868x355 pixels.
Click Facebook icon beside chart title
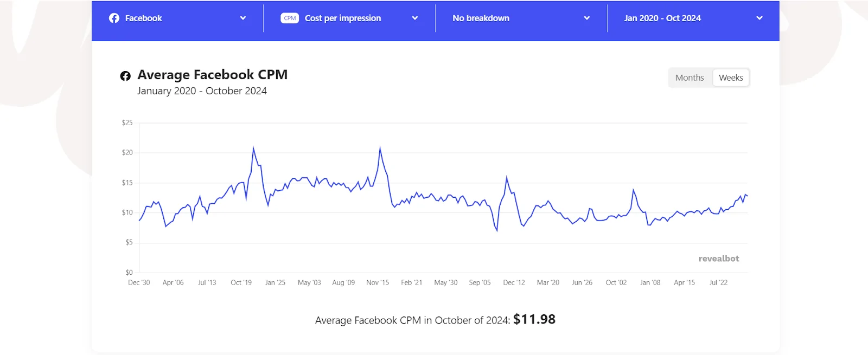[125, 76]
